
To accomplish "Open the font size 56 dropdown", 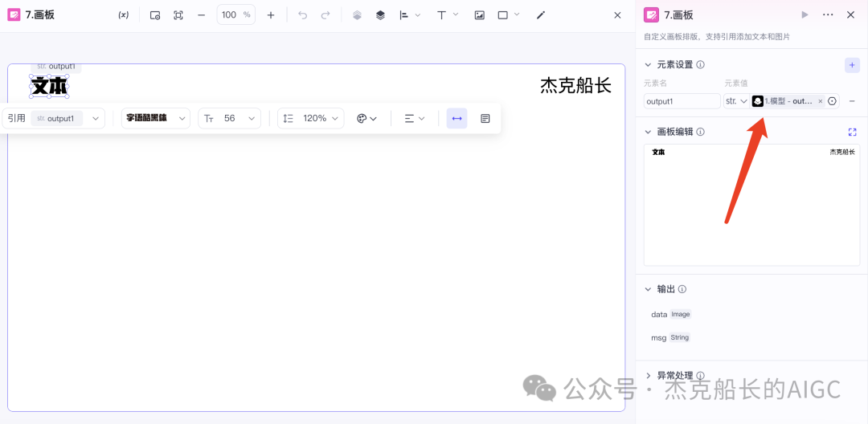I will pyautogui.click(x=229, y=118).
